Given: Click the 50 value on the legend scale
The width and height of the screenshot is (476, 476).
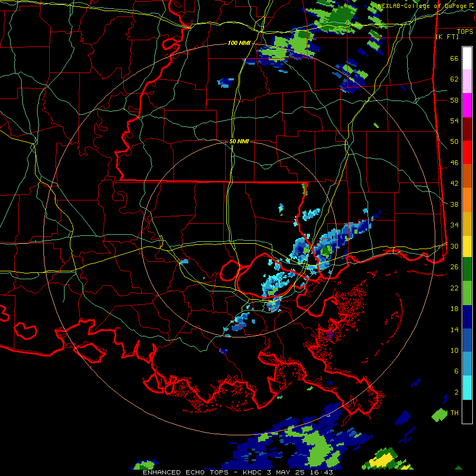Looking at the screenshot, I should click(454, 142).
